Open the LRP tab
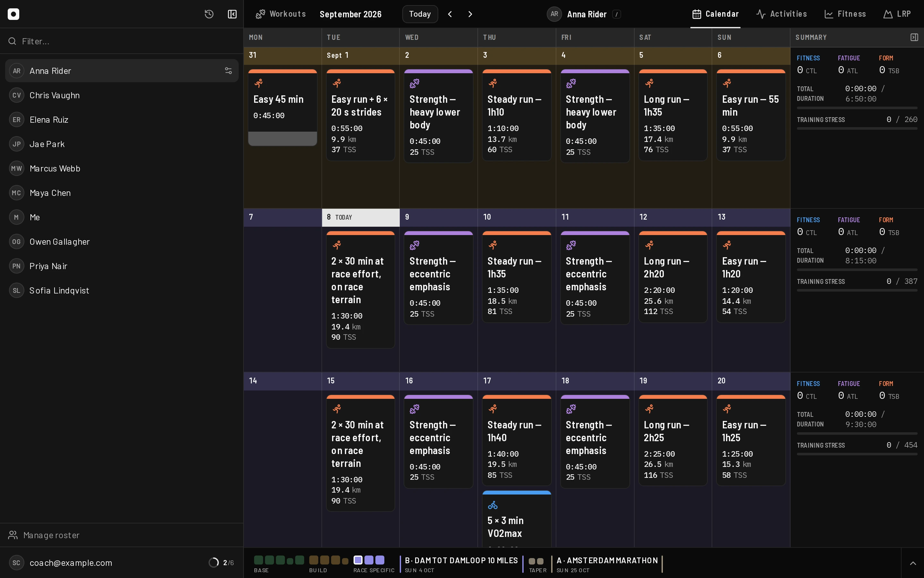This screenshot has width=924, height=578. coord(897,14)
